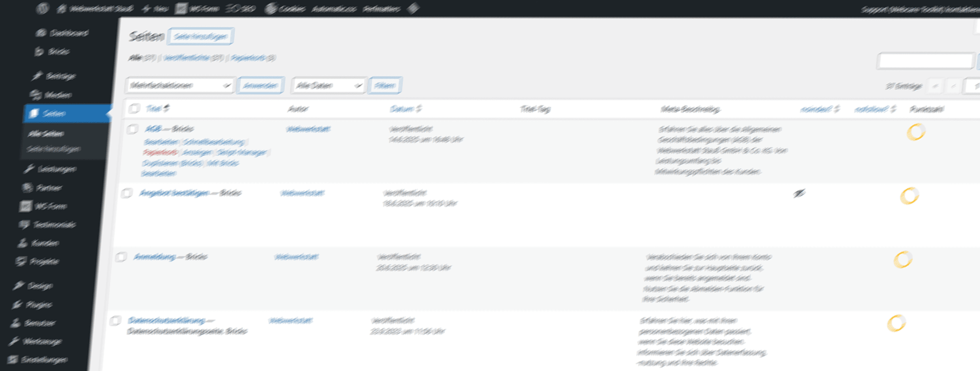Open the WordPress logo menu
This screenshot has width=980, height=371.
pos(43,9)
